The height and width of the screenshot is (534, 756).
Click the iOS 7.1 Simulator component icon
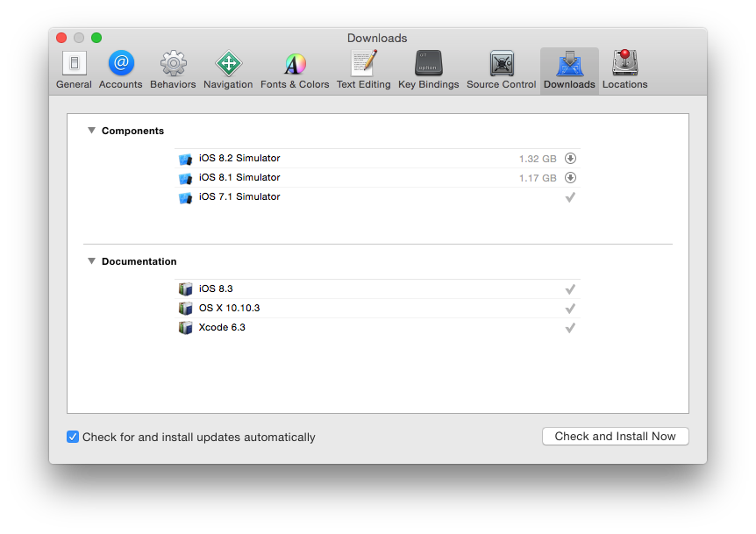tap(186, 197)
